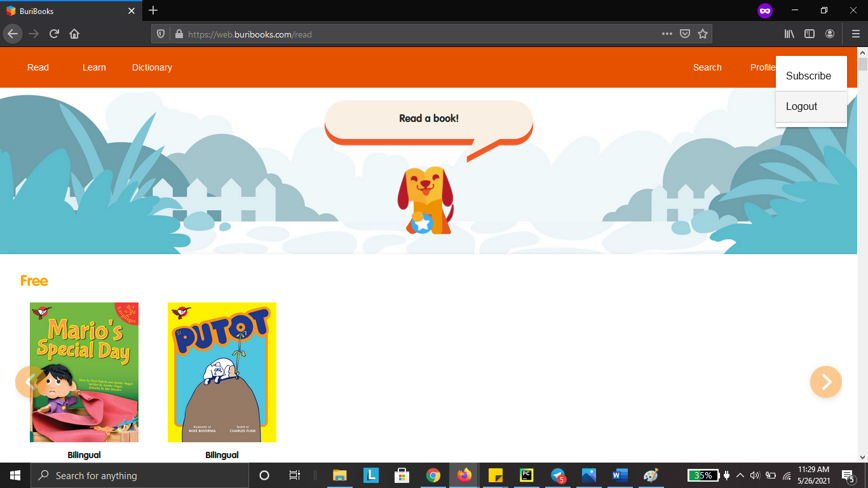
Task: Open the Firefox Account menu
Action: pos(830,34)
